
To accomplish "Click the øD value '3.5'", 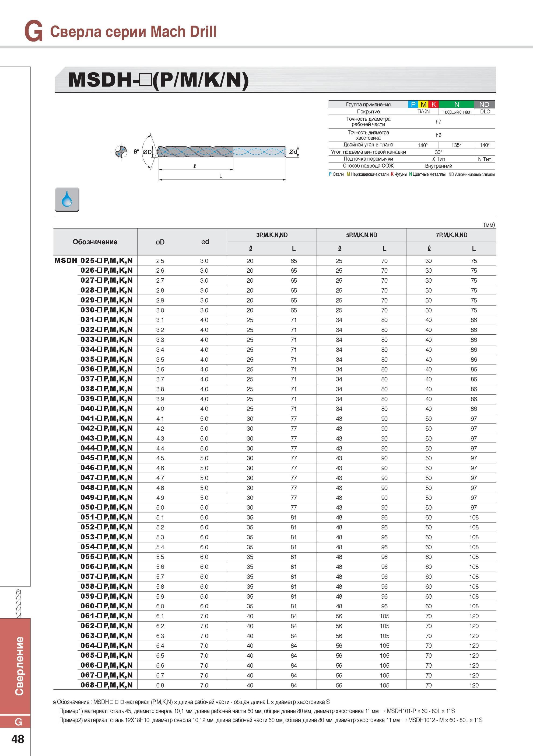I will point(160,360).
